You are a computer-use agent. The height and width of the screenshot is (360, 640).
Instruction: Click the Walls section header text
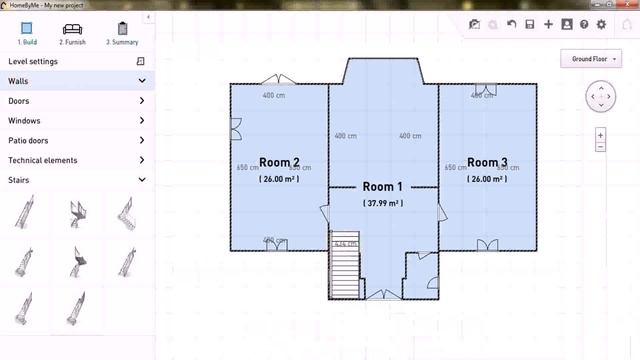(18, 81)
